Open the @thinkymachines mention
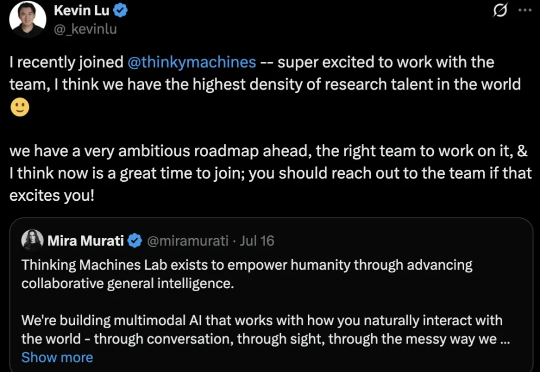Image resolution: width=540 pixels, height=372 pixels. pos(192,62)
